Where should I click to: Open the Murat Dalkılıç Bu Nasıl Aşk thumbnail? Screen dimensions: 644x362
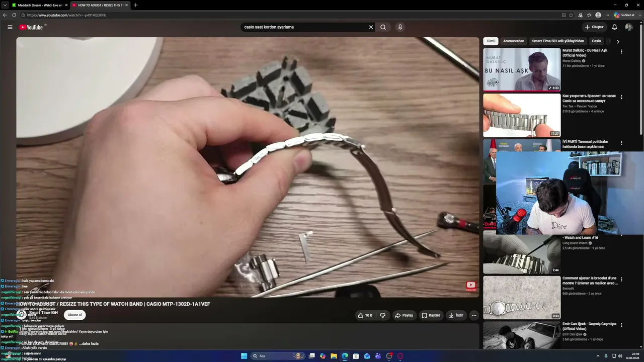tap(522, 69)
